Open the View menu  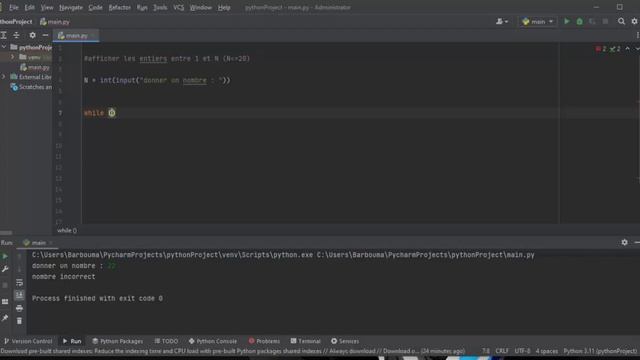tap(47, 7)
